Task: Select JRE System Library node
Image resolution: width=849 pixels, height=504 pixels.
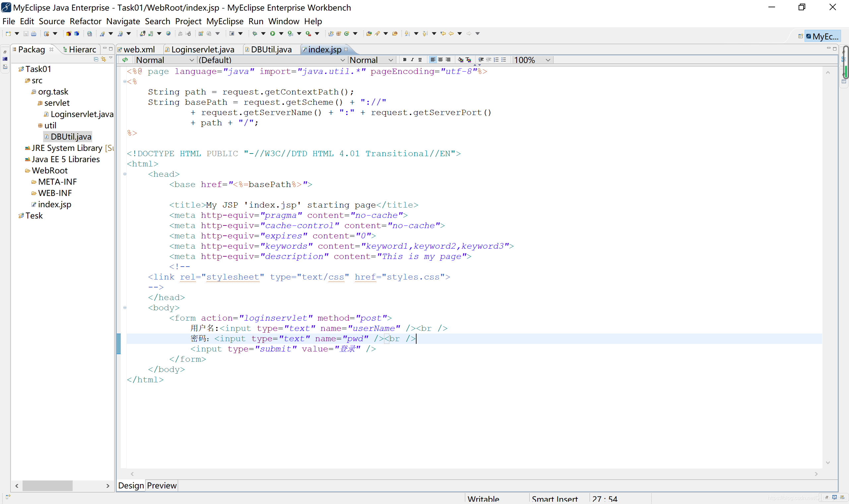Action: pyautogui.click(x=69, y=148)
